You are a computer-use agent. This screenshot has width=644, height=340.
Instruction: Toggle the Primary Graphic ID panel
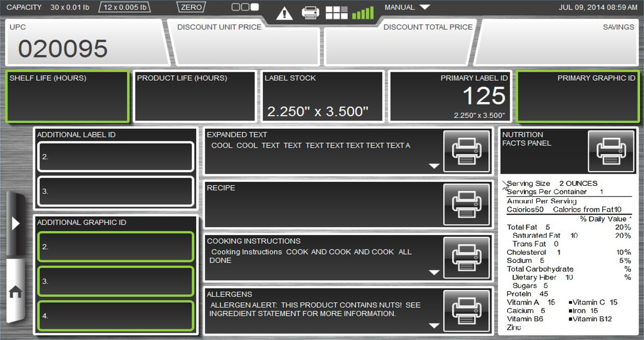pyautogui.click(x=577, y=96)
